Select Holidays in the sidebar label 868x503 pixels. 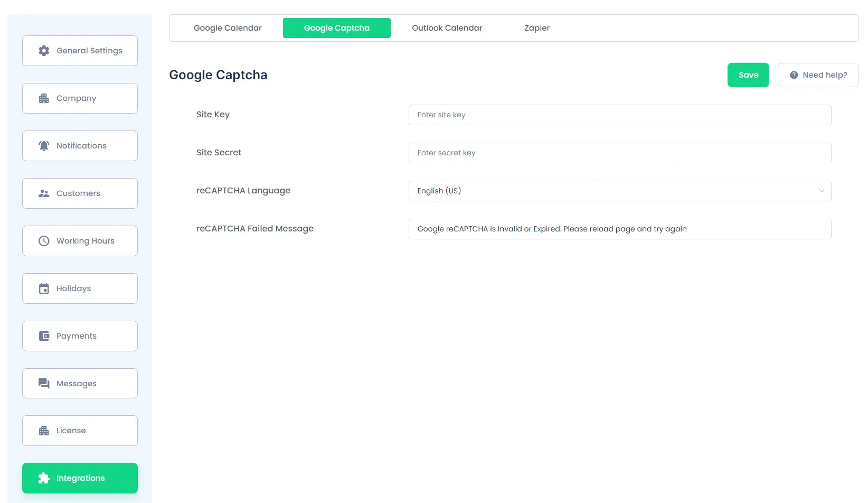[74, 288]
